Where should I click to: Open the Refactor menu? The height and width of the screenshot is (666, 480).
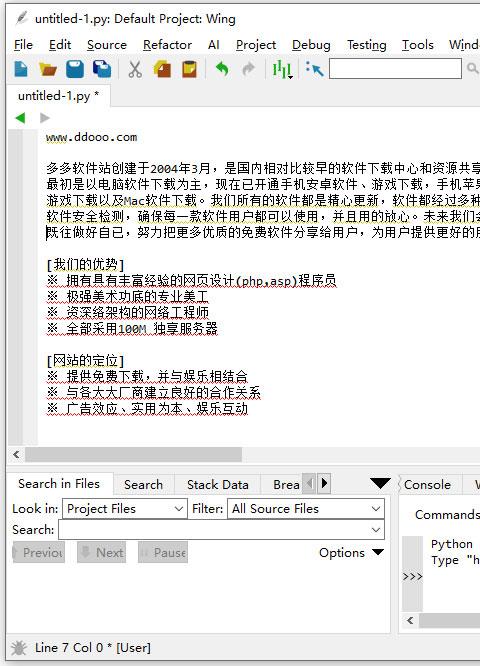click(x=167, y=45)
